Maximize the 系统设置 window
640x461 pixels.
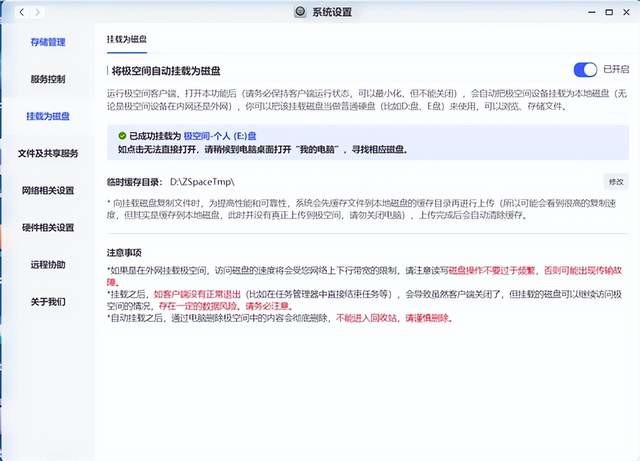tap(609, 12)
